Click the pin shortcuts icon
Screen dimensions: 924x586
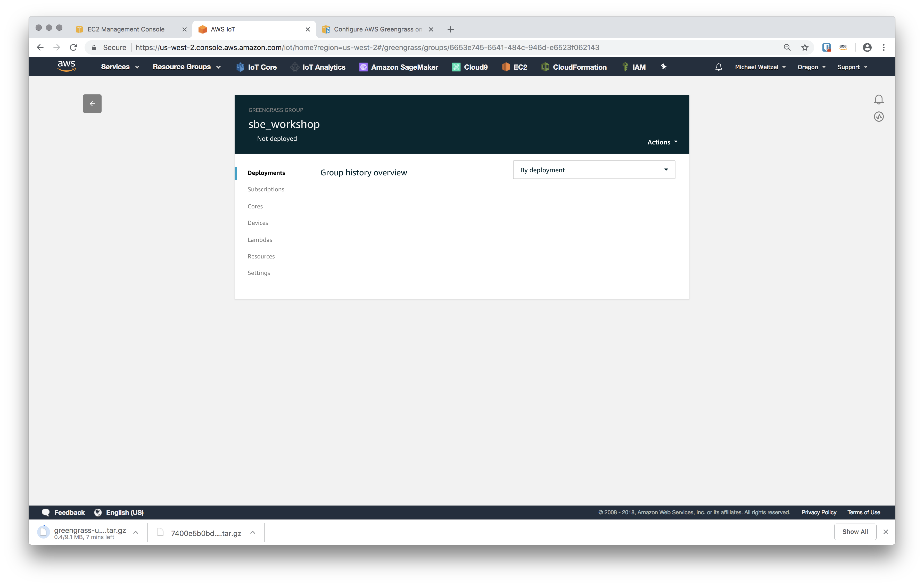coord(663,67)
